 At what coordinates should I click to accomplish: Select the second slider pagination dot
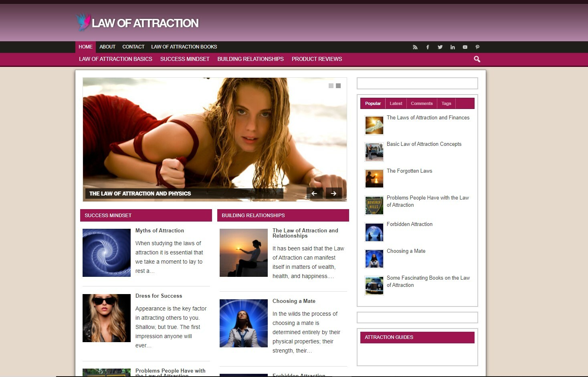pos(338,86)
